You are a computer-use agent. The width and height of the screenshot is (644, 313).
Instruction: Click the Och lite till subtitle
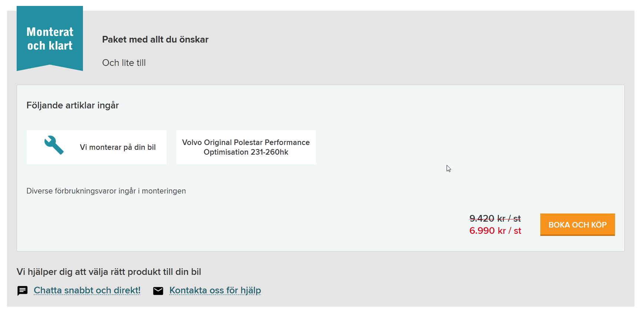[124, 63]
